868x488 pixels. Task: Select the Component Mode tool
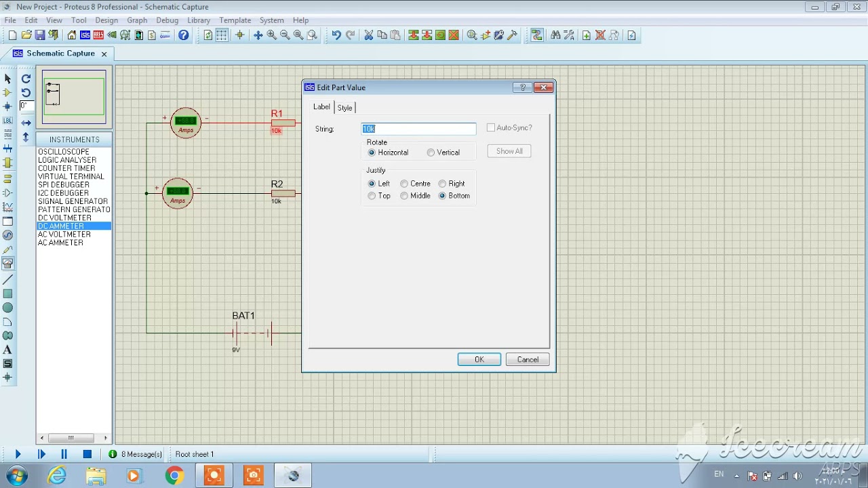pos(8,93)
